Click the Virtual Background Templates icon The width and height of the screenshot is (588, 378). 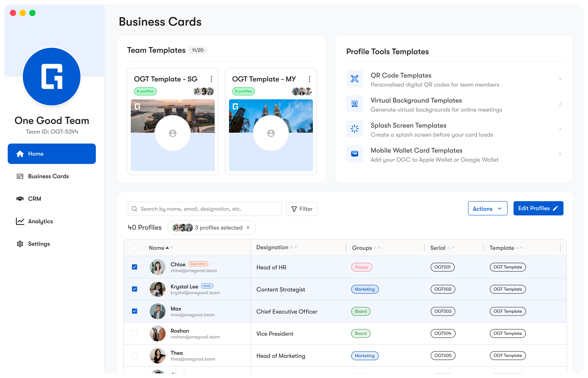(355, 104)
